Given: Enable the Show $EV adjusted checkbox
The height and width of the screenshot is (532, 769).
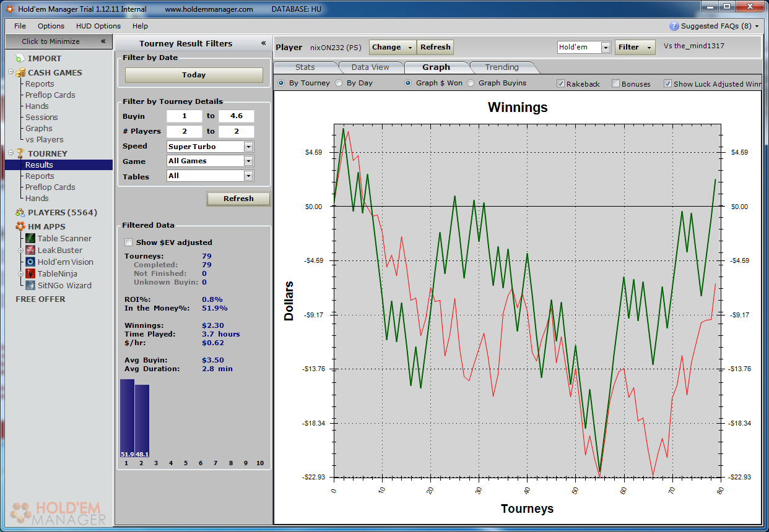Looking at the screenshot, I should 129,242.
